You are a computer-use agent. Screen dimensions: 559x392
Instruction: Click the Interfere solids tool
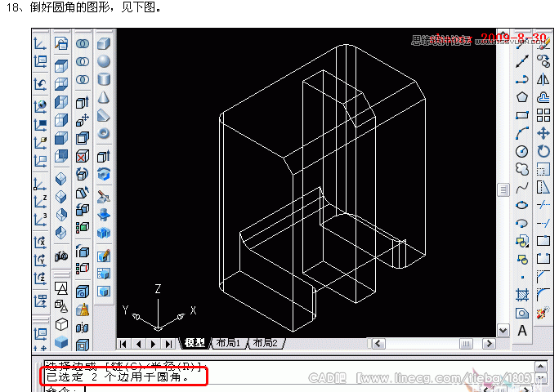pyautogui.click(x=104, y=233)
